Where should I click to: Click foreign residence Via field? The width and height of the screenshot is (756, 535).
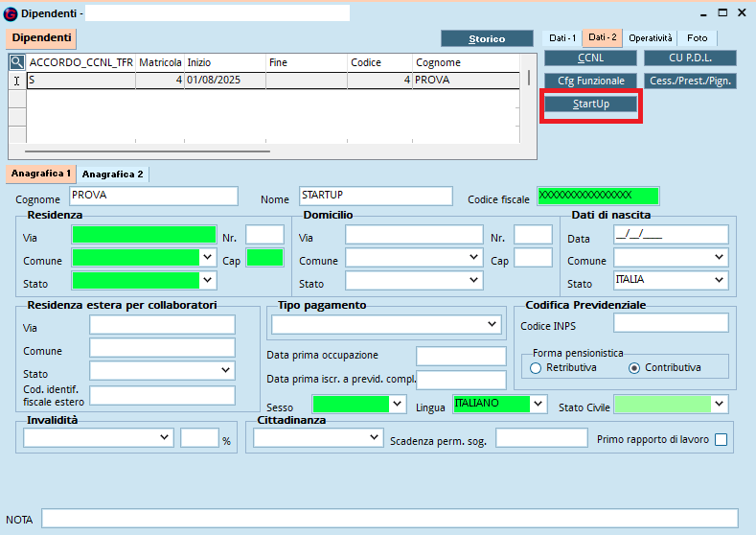click(163, 325)
